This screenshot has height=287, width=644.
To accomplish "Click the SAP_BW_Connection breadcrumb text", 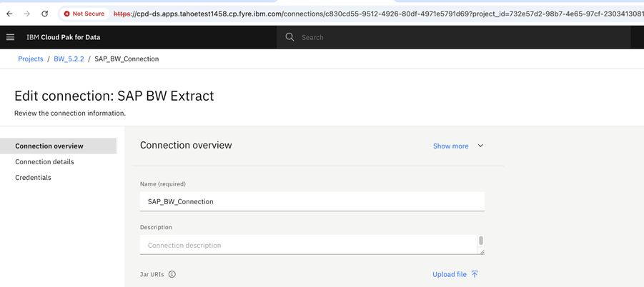I will click(x=127, y=59).
